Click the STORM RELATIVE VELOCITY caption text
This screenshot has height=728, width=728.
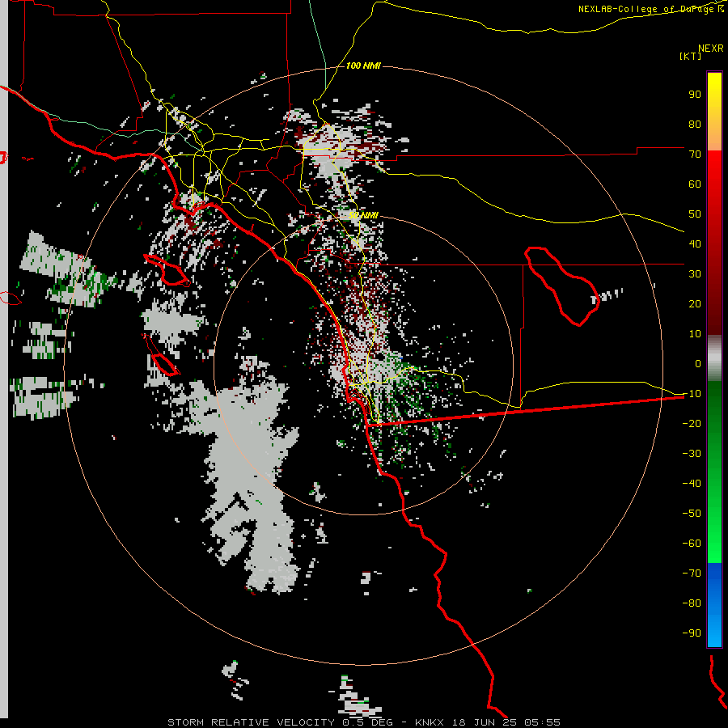pyautogui.click(x=251, y=722)
